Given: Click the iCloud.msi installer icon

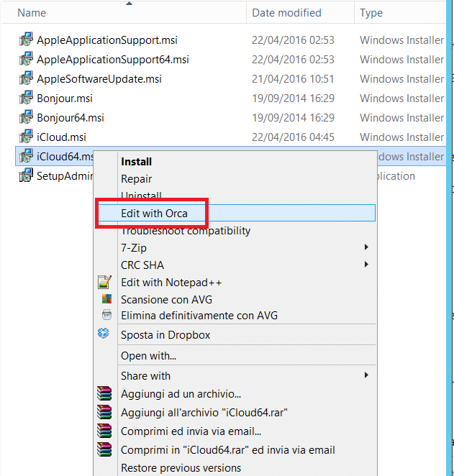Looking at the screenshot, I should point(26,137).
